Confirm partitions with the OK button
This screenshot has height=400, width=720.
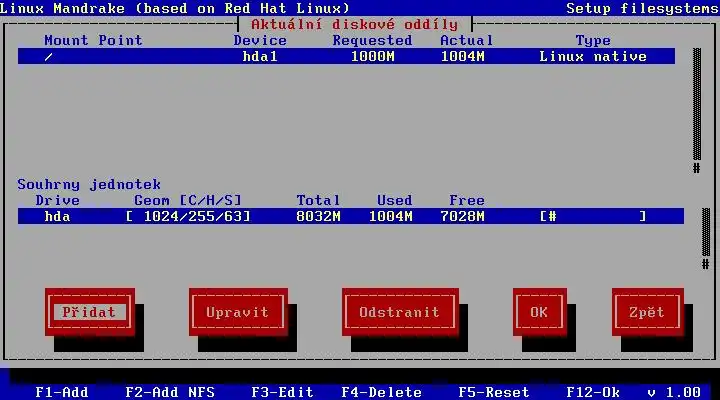(540, 312)
